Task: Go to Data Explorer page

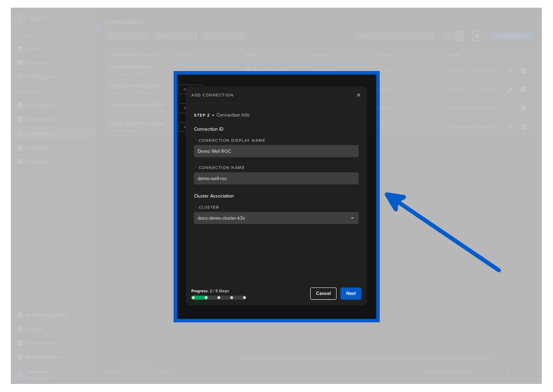Action: [x=40, y=77]
